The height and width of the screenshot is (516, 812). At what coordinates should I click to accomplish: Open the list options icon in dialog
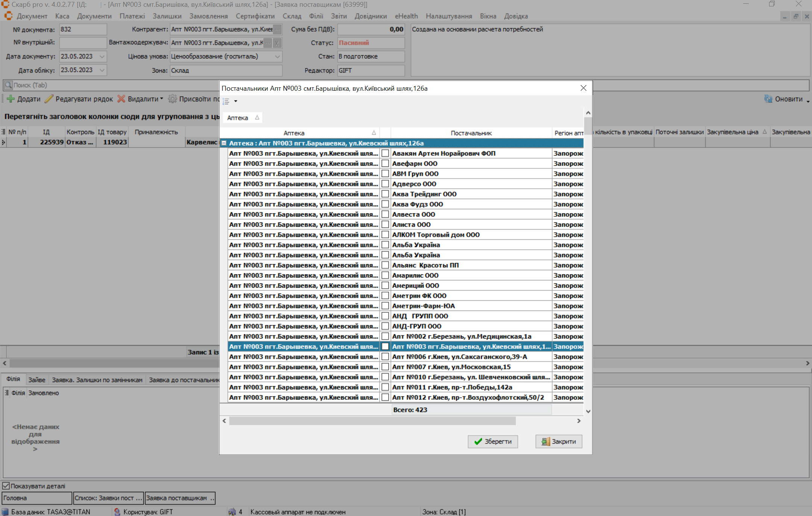click(226, 101)
